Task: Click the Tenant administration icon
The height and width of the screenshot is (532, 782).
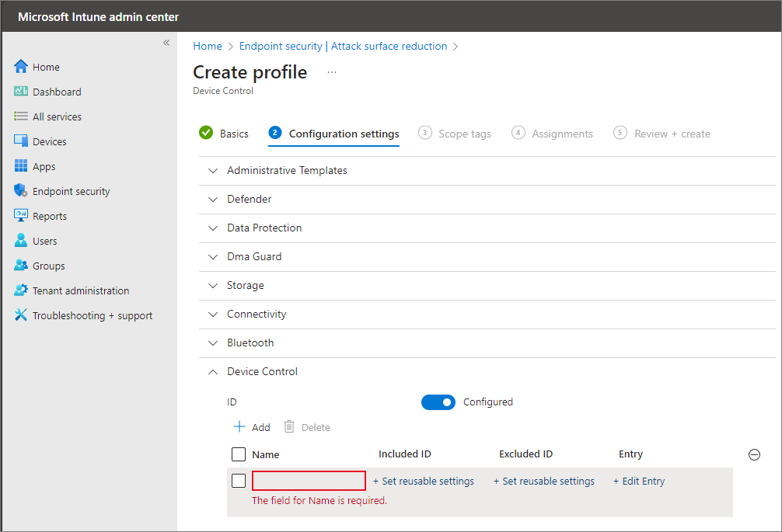Action: [x=21, y=290]
